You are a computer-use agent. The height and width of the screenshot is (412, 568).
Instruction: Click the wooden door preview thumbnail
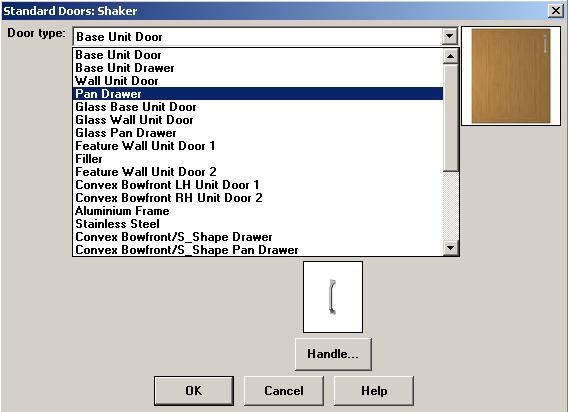pos(511,76)
